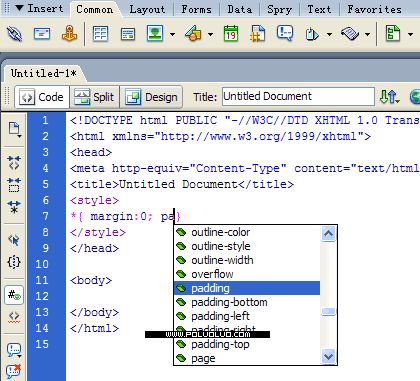
Task: Click the Script insert icon
Action: tap(350, 34)
